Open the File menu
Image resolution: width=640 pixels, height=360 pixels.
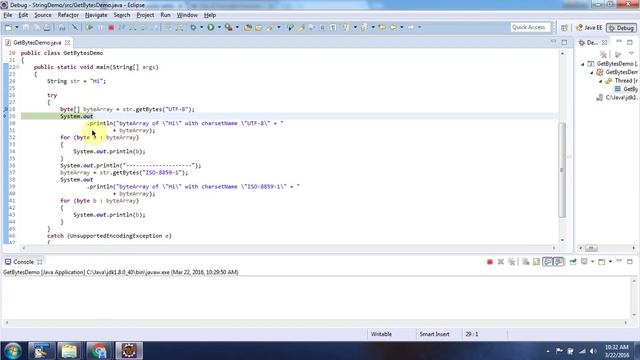pyautogui.click(x=8, y=15)
